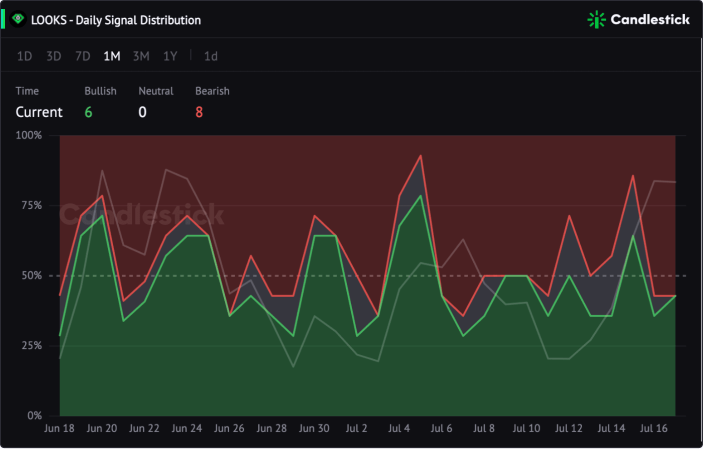The height and width of the screenshot is (449, 703).
Task: Click the Jun 24 date marker
Action: coord(187,428)
